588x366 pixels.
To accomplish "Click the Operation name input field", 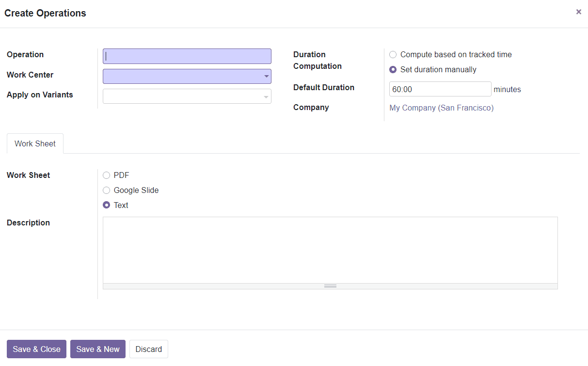I will pos(187,56).
